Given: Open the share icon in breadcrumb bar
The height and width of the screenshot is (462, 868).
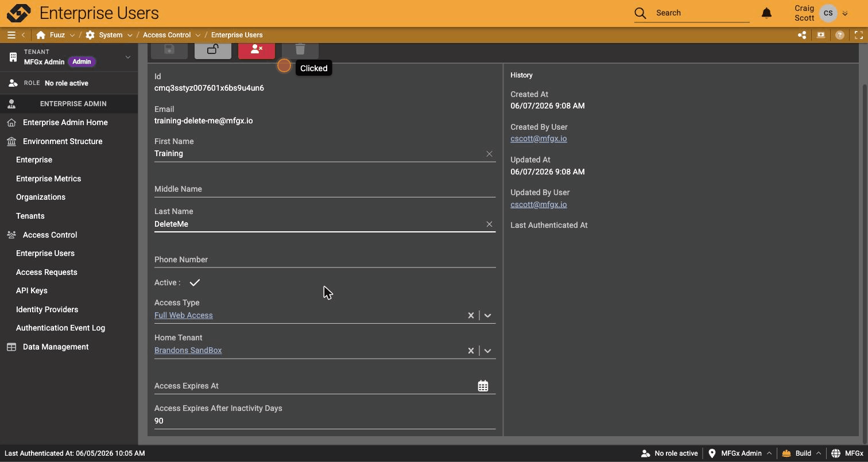Looking at the screenshot, I should [802, 35].
